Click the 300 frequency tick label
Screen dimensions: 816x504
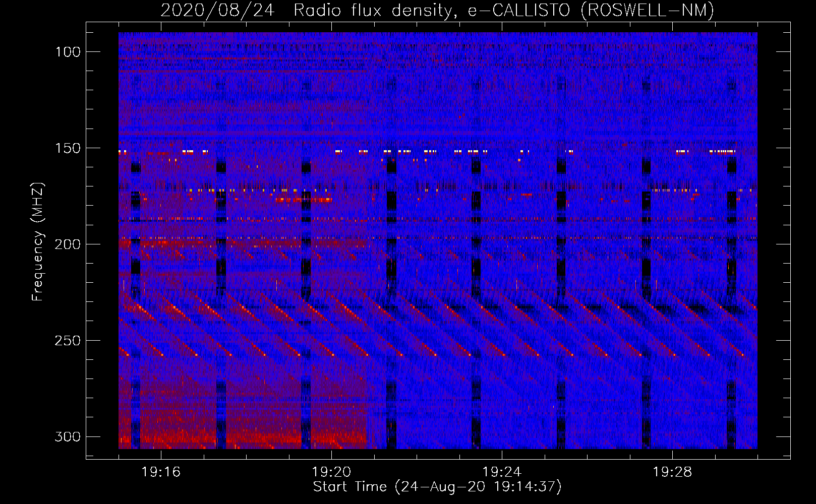pos(68,436)
